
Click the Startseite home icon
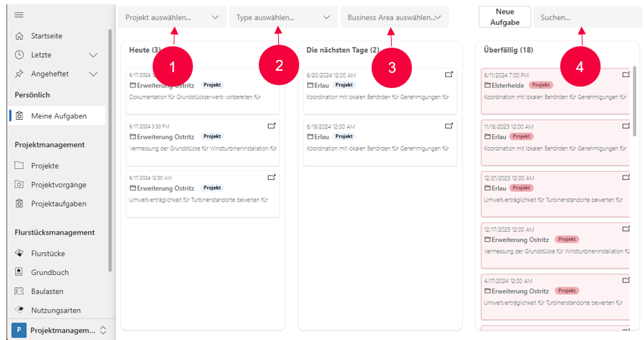(20, 36)
